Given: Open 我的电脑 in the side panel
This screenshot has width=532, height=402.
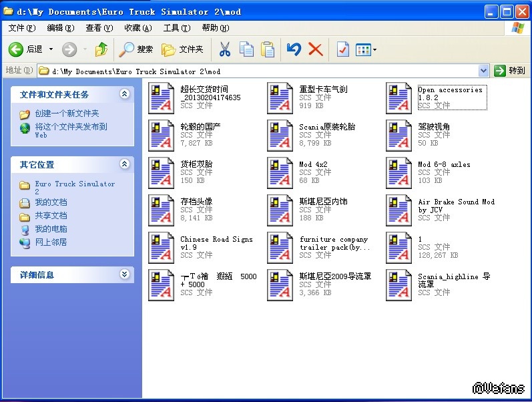Looking at the screenshot, I should click(x=51, y=229).
